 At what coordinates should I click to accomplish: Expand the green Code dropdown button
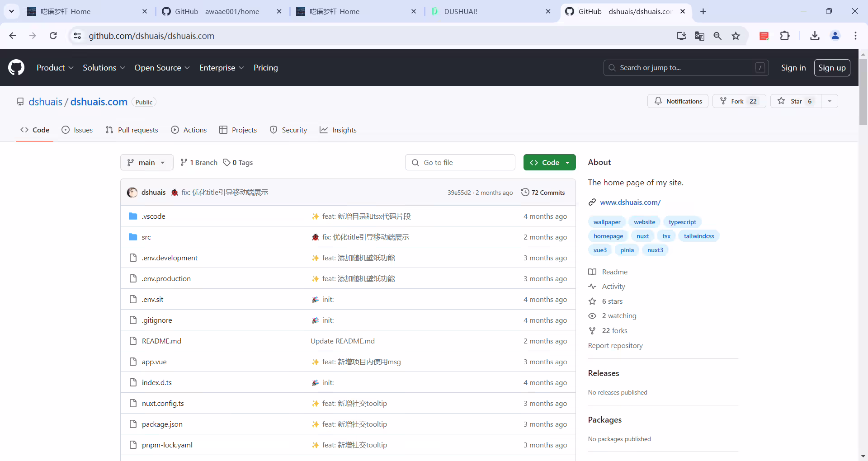(549, 162)
